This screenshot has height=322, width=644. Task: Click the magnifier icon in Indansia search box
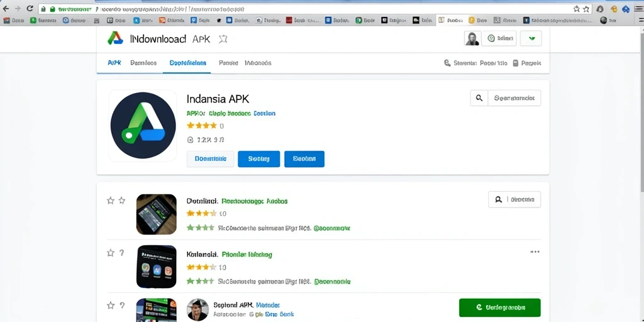click(x=479, y=98)
